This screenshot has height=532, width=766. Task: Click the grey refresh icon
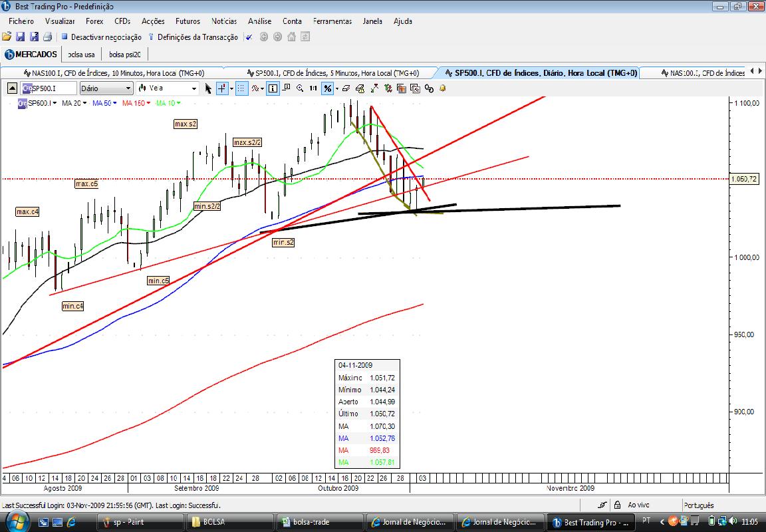click(x=305, y=37)
